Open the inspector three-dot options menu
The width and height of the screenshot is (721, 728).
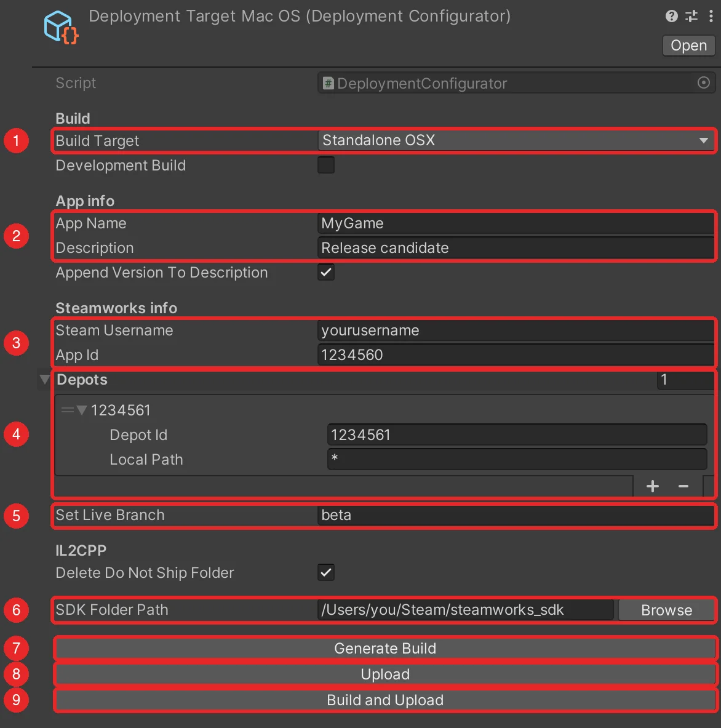pos(711,16)
